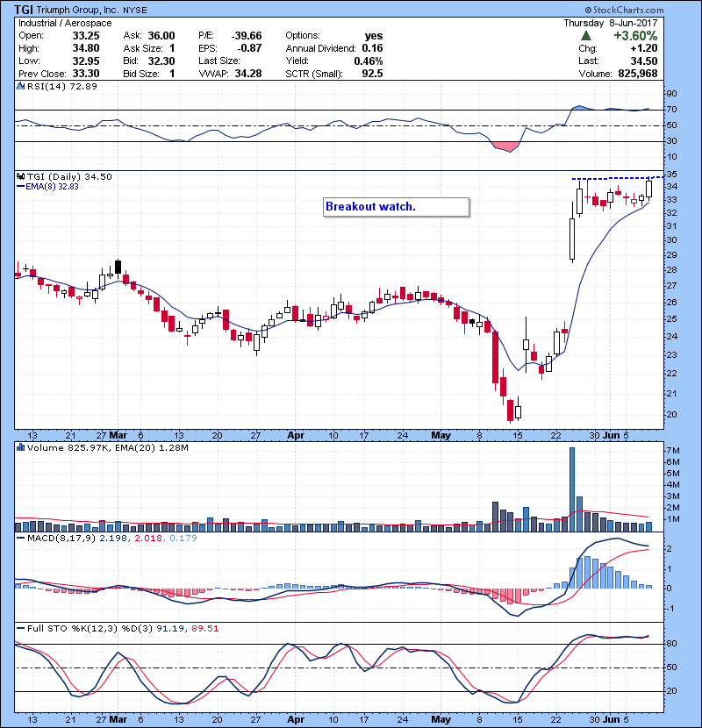Click the 20 tick on price axis
Viewport: 702px width, 728px height.
click(671, 415)
